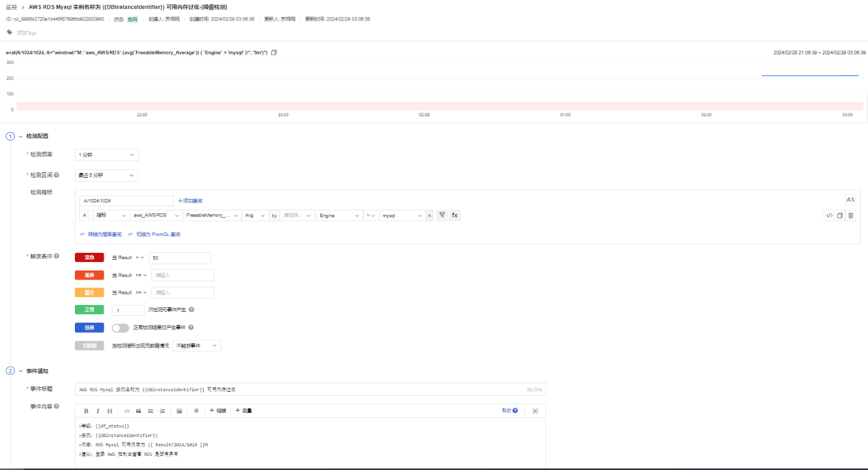
Task: Click the yellow 警告 severity badge
Action: (89, 292)
